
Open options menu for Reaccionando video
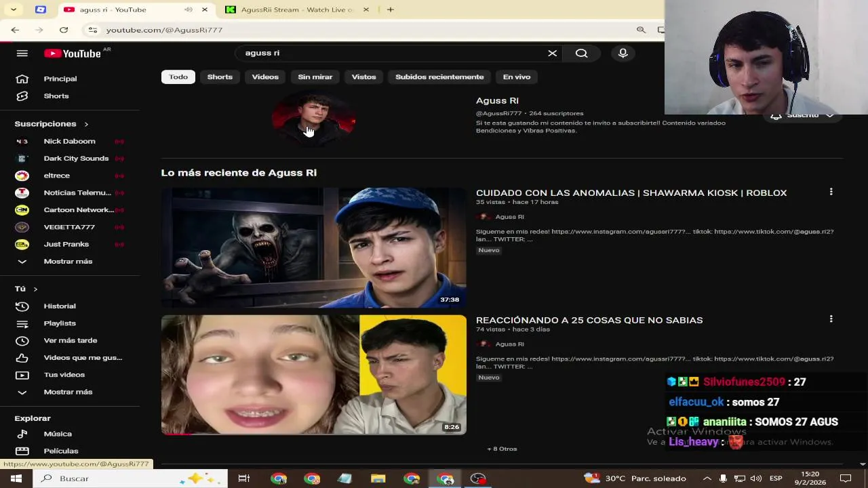click(x=831, y=319)
